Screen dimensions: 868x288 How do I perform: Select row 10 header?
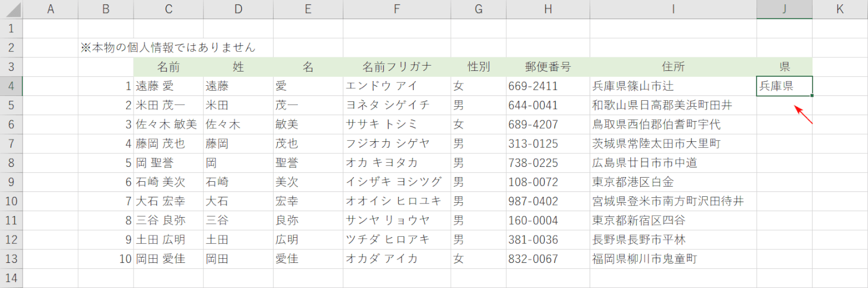point(11,201)
